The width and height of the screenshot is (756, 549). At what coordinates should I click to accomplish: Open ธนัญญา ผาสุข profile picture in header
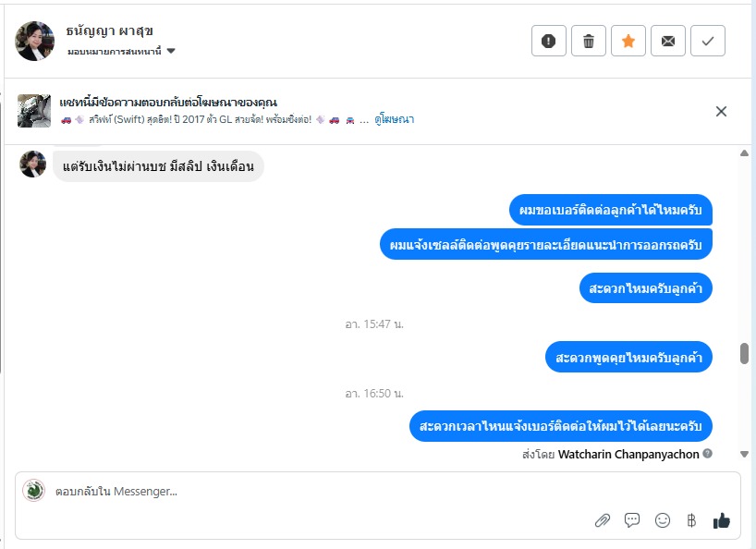(x=35, y=41)
